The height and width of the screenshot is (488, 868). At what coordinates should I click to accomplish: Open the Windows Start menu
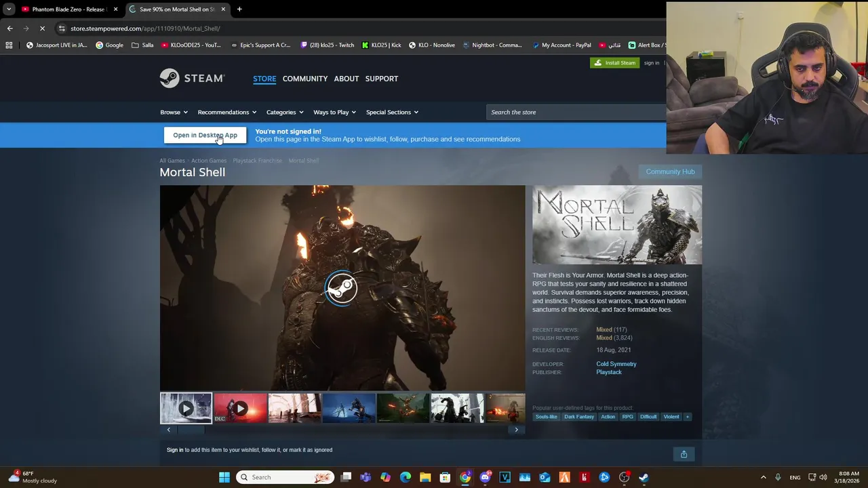tap(224, 477)
